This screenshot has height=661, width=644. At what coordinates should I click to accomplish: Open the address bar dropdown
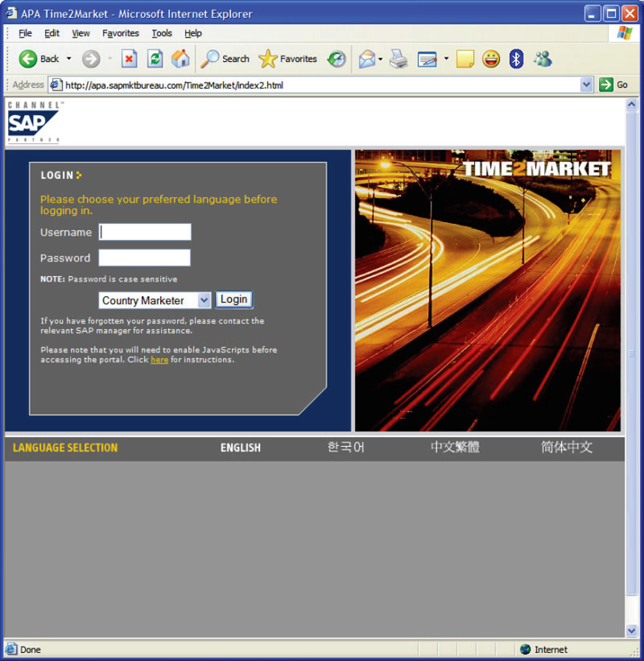[586, 85]
